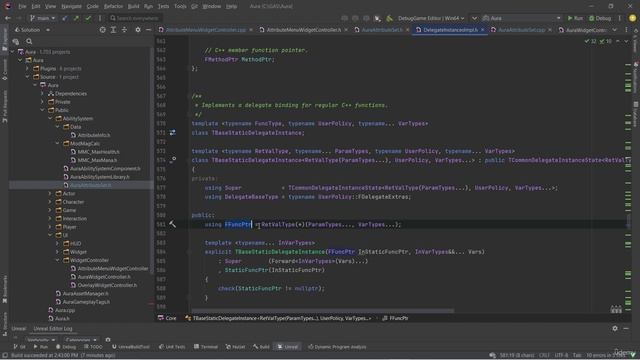Open the Git tool window
640x360 pixels.
[x=20, y=347]
